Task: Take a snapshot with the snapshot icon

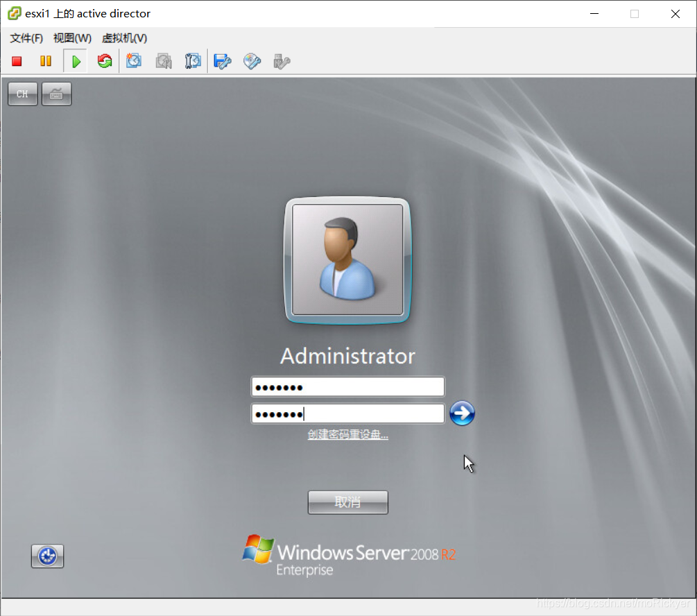Action: (x=134, y=61)
